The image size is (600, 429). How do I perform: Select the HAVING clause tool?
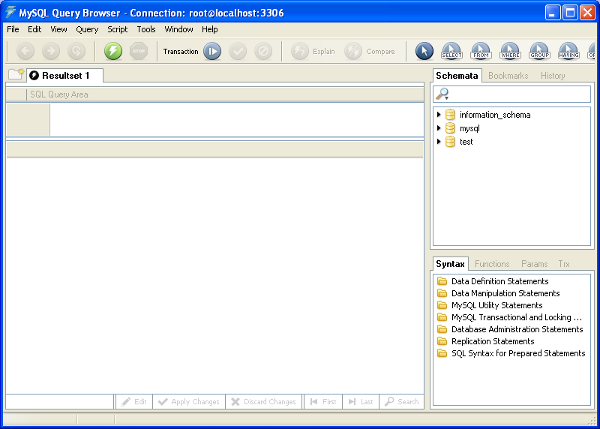(x=569, y=51)
